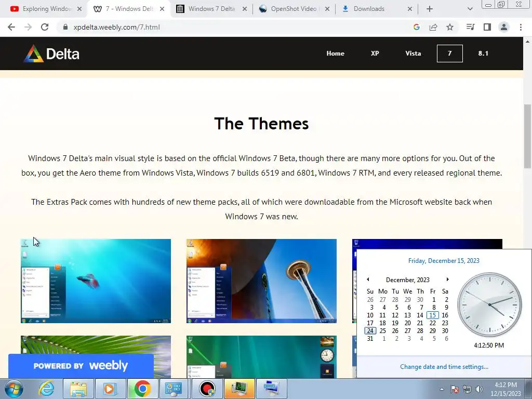532x399 pixels.
Task: Open a new browser tab
Action: [429, 9]
